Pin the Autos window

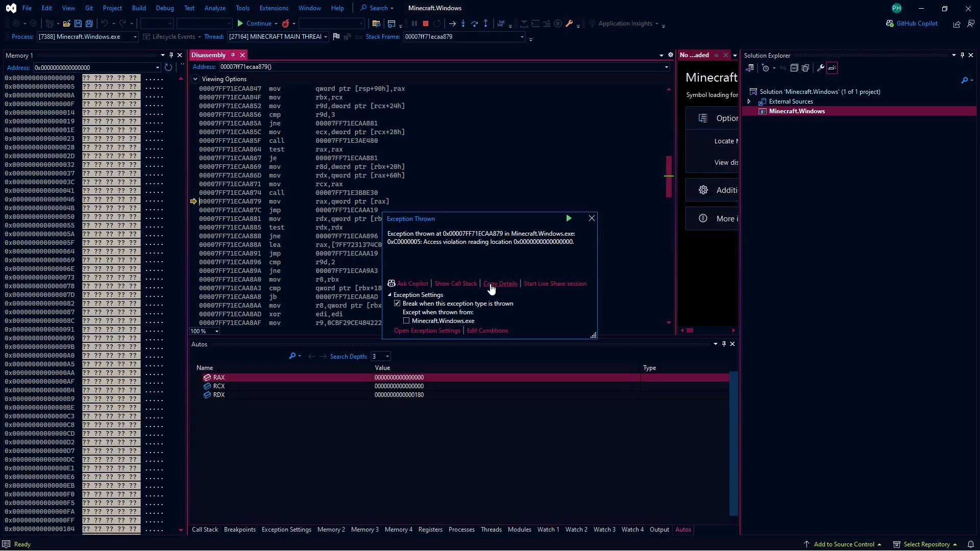tap(724, 344)
